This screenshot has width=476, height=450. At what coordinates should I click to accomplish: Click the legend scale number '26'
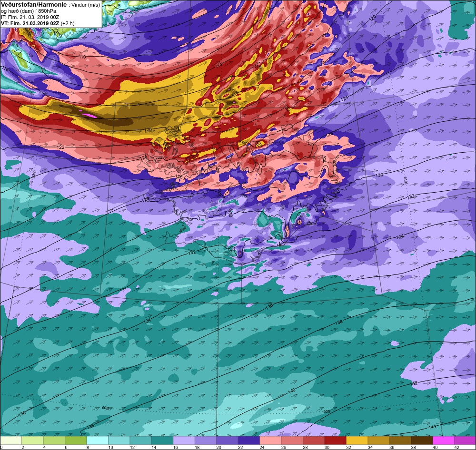pos(284,447)
